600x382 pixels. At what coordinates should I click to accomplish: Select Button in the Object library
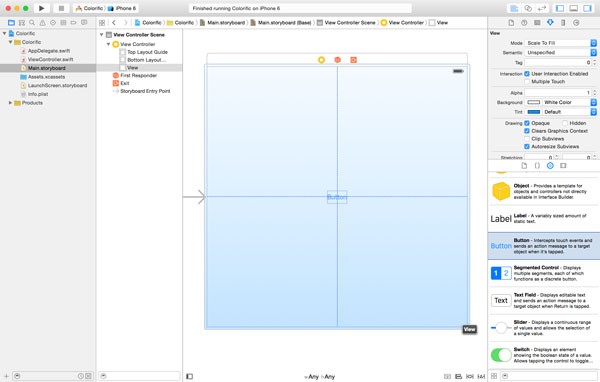pos(544,246)
